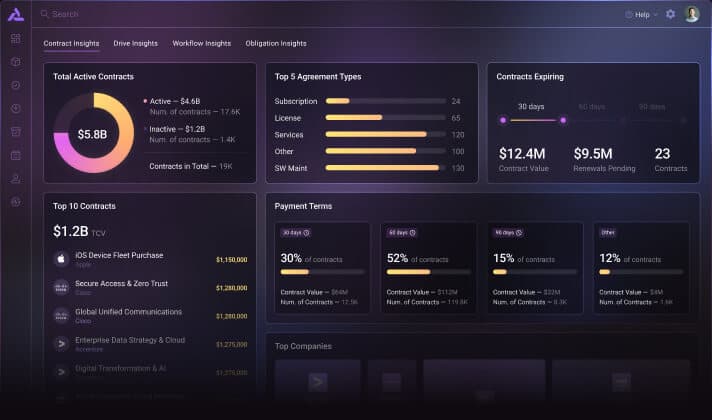
Task: Switch to the Workflow Insights tab
Action: pos(201,44)
